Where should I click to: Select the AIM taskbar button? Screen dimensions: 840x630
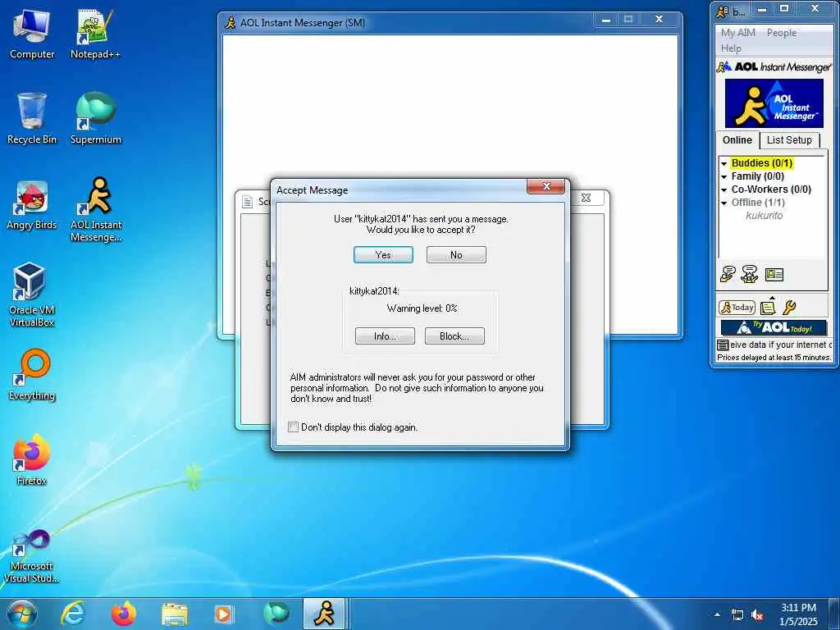coord(324,614)
